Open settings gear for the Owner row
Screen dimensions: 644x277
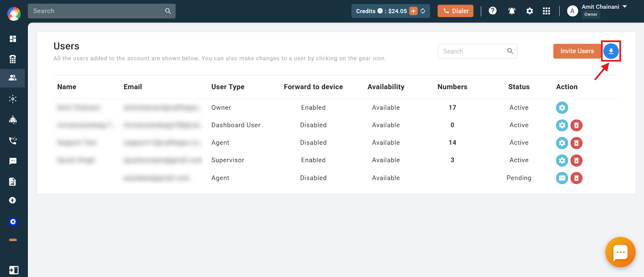tap(562, 108)
